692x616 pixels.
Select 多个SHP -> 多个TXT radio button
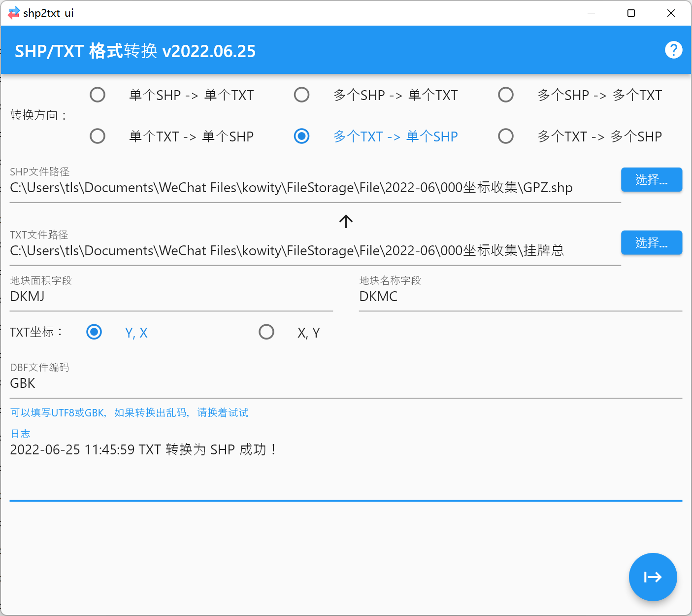506,95
